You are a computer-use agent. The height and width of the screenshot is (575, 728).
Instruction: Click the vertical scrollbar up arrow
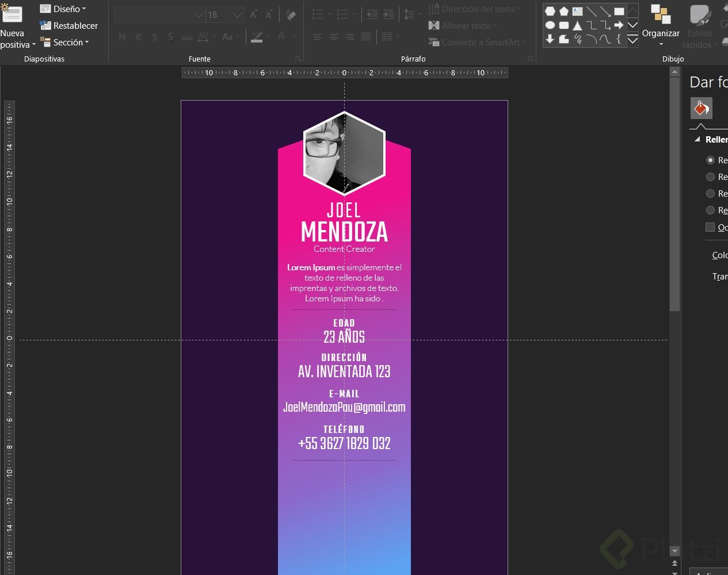675,72
